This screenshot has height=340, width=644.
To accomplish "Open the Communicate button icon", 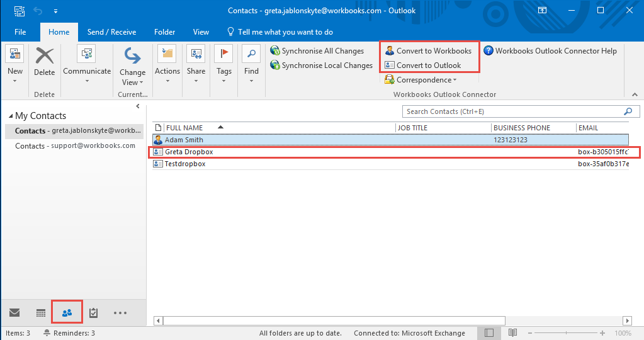I will (x=87, y=54).
